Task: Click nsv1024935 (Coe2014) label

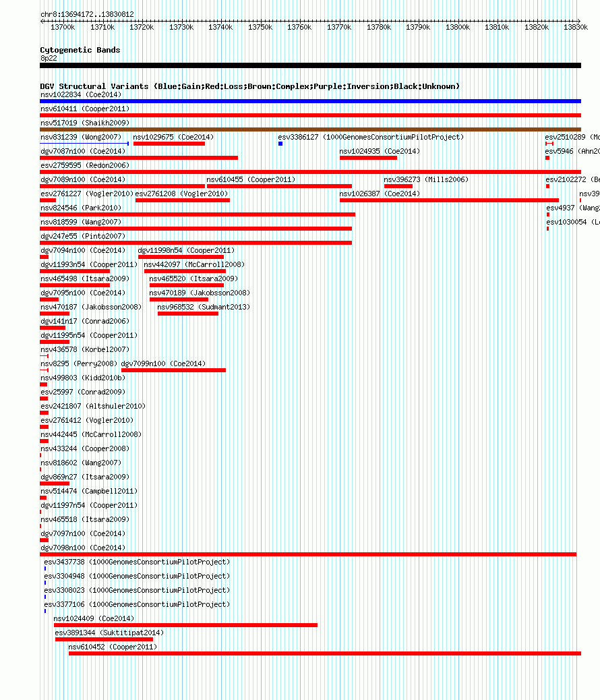Action: pos(380,151)
